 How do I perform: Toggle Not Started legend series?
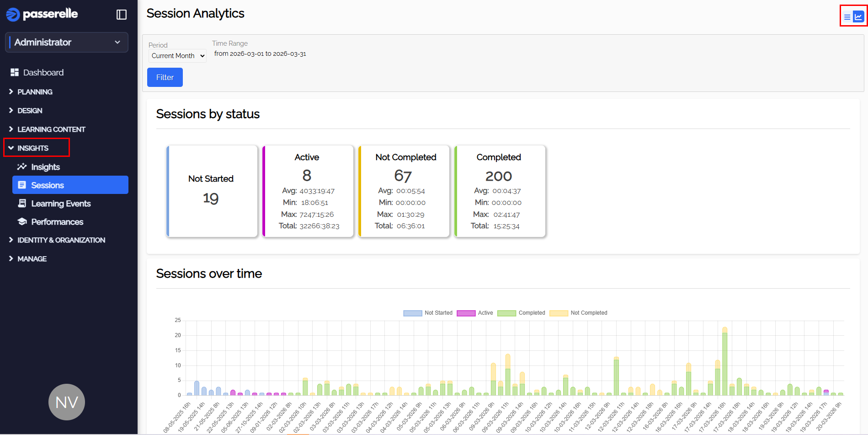point(428,313)
